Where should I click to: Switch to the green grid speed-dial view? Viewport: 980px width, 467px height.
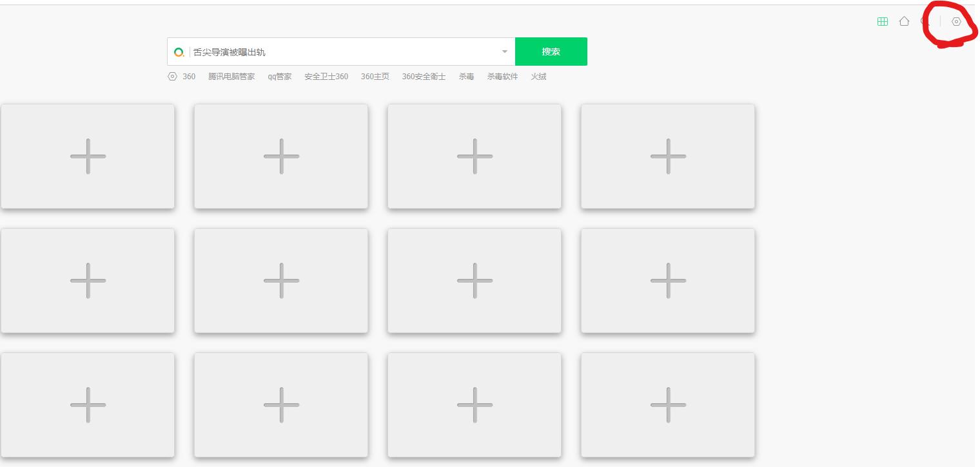coord(883,21)
